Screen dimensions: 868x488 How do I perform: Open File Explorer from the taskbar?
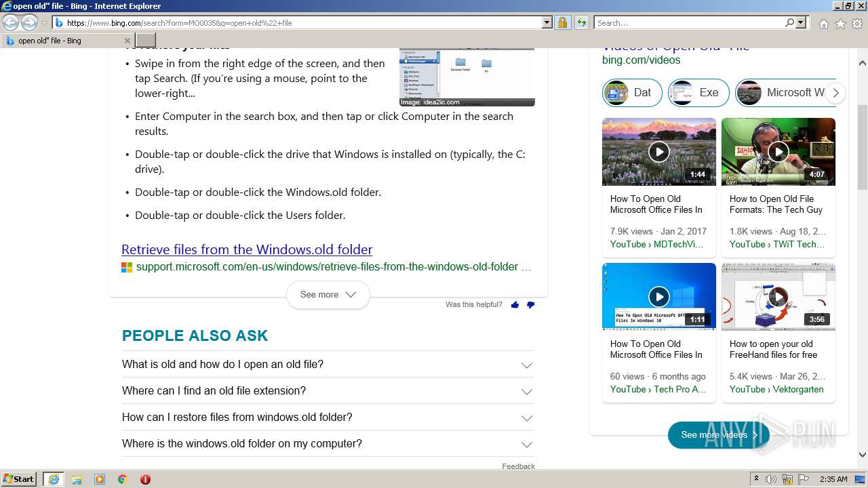77,479
